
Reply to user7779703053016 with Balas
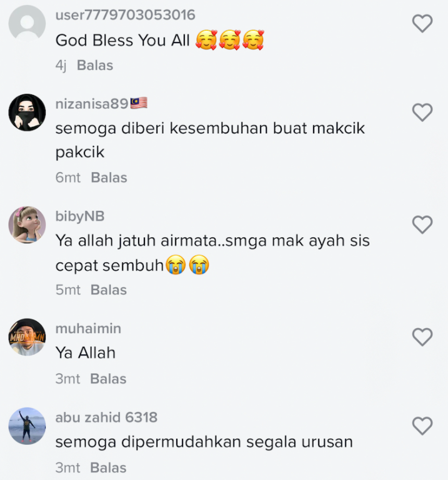point(95,65)
